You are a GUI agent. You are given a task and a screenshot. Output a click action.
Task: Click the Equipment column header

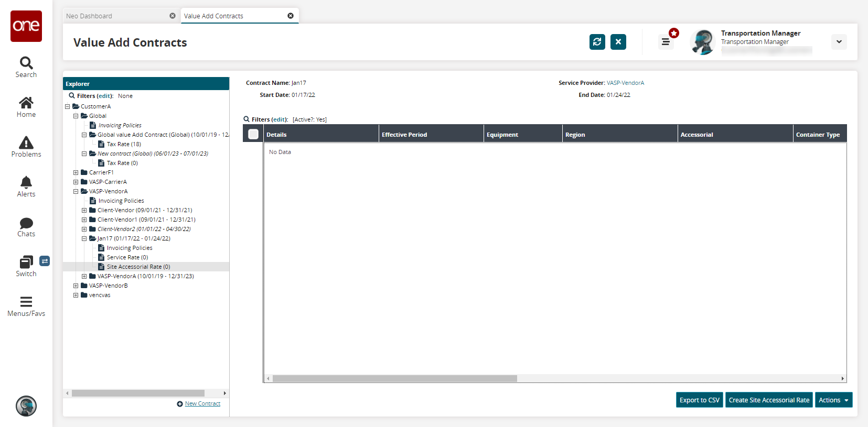(x=523, y=134)
